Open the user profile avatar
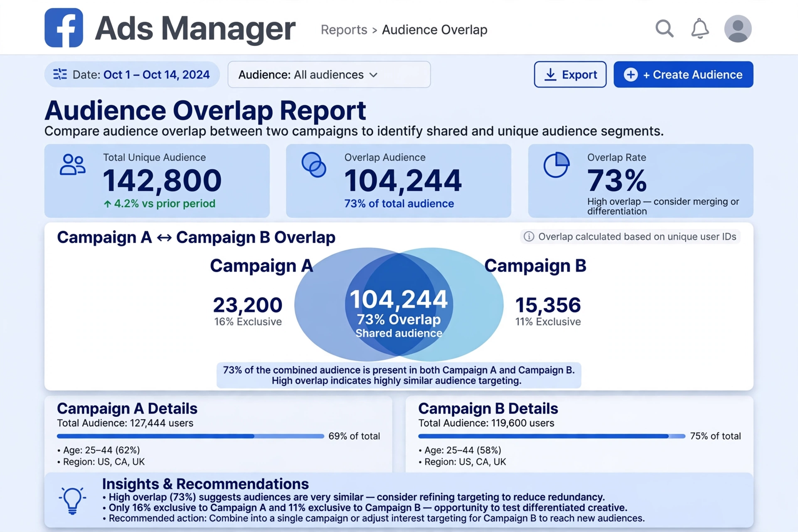798x532 pixels. [738, 29]
